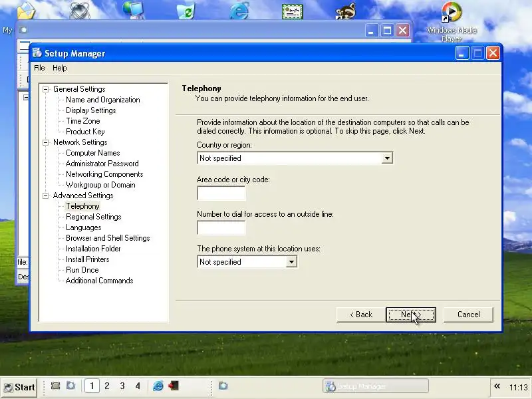This screenshot has height=399, width=532.
Task: Close the Setup Manager window
Action: pyautogui.click(x=493, y=53)
